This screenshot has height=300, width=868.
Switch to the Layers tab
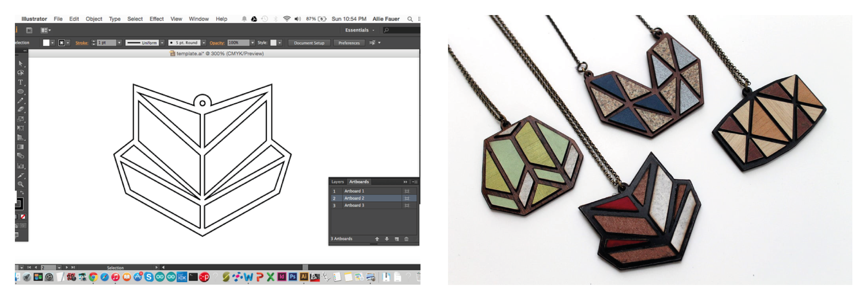coord(337,182)
